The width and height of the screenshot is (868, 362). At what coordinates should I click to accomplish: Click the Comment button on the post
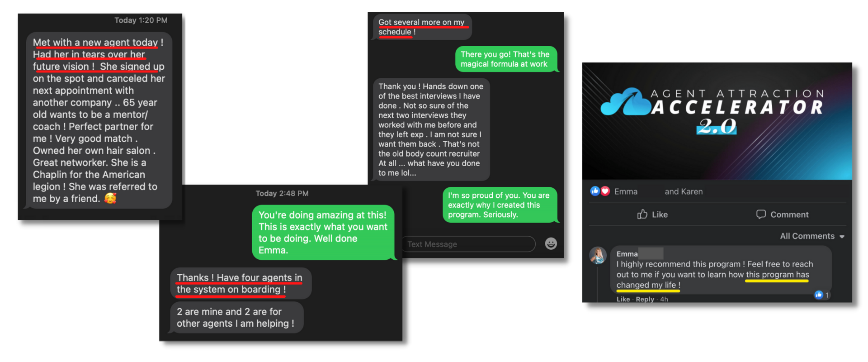coord(782,214)
